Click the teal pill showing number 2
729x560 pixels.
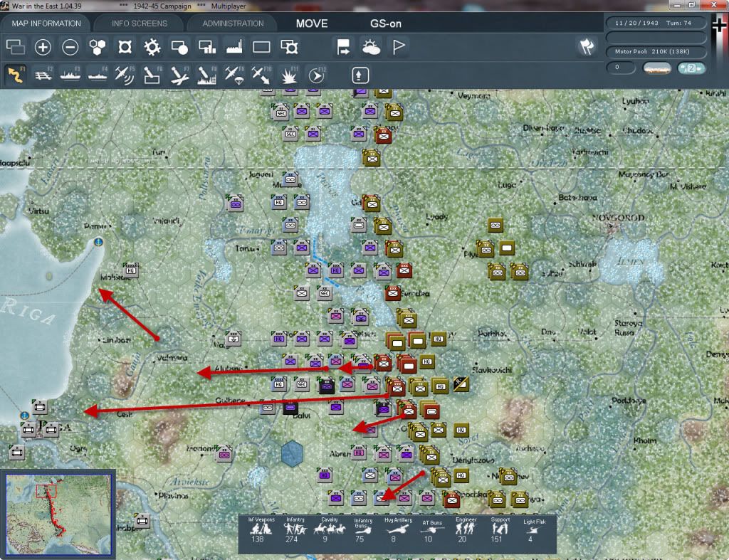[x=691, y=68]
